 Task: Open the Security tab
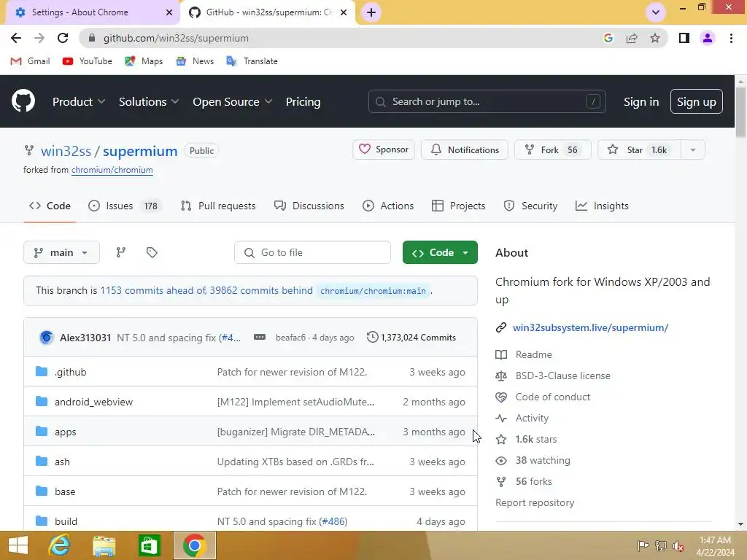click(x=530, y=206)
